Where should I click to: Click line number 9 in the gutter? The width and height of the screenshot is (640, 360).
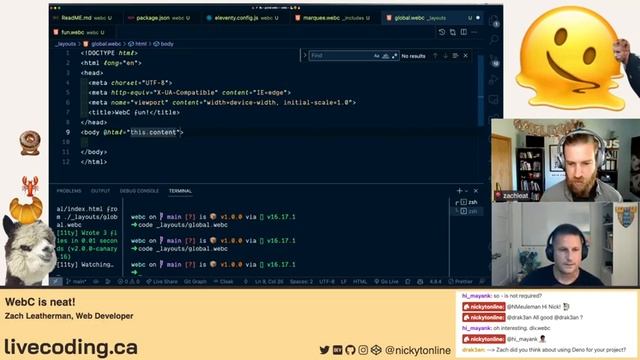pos(68,132)
